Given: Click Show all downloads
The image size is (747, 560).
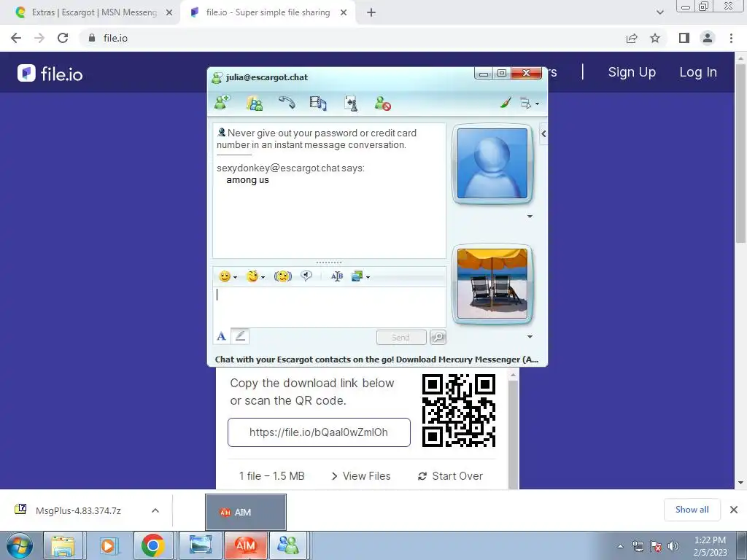Looking at the screenshot, I should (x=692, y=510).
